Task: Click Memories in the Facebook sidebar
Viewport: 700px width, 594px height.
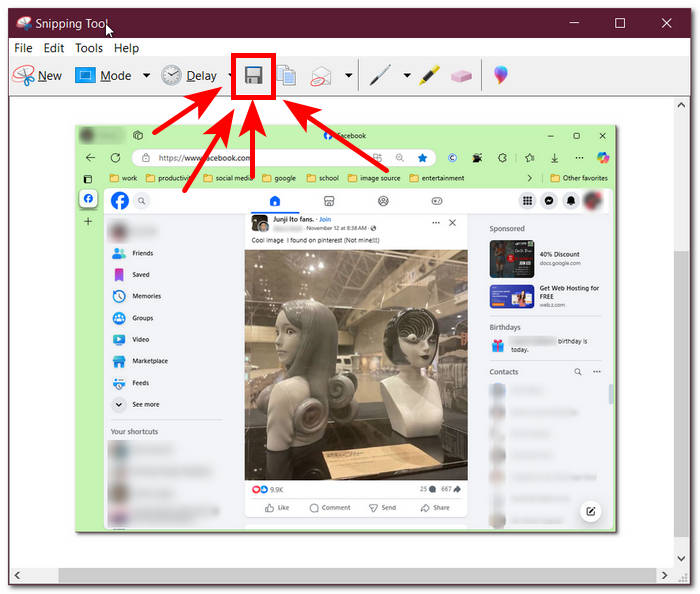Action: click(137, 296)
